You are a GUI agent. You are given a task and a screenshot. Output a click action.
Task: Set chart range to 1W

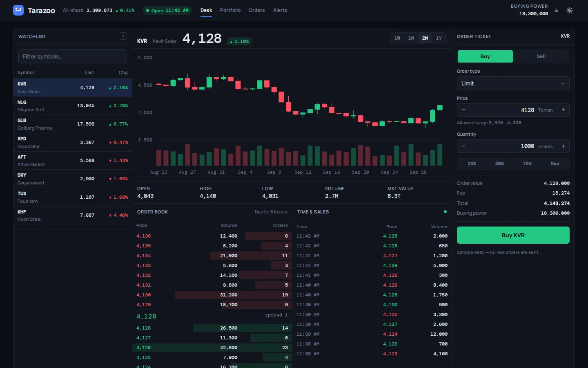point(397,38)
